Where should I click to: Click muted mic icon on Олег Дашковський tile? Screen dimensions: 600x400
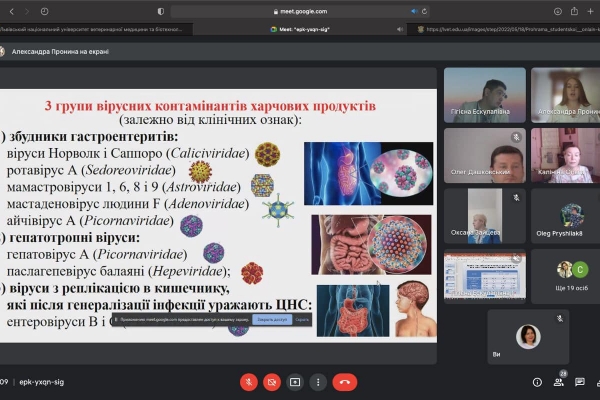tap(516, 137)
